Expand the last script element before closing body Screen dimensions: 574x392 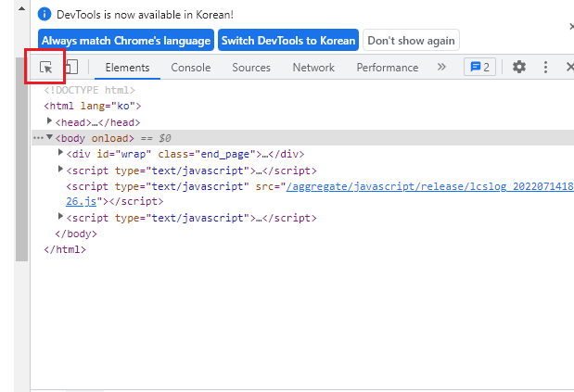click(x=60, y=216)
